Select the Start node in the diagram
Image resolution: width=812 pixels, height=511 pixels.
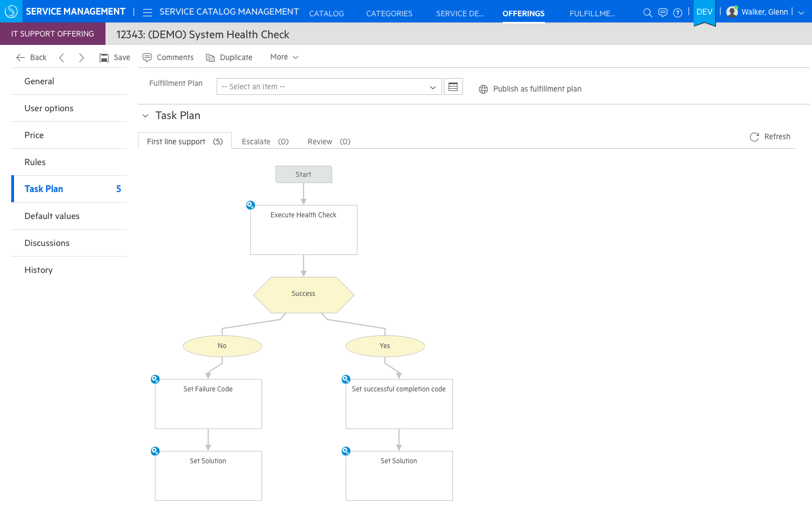pos(304,174)
